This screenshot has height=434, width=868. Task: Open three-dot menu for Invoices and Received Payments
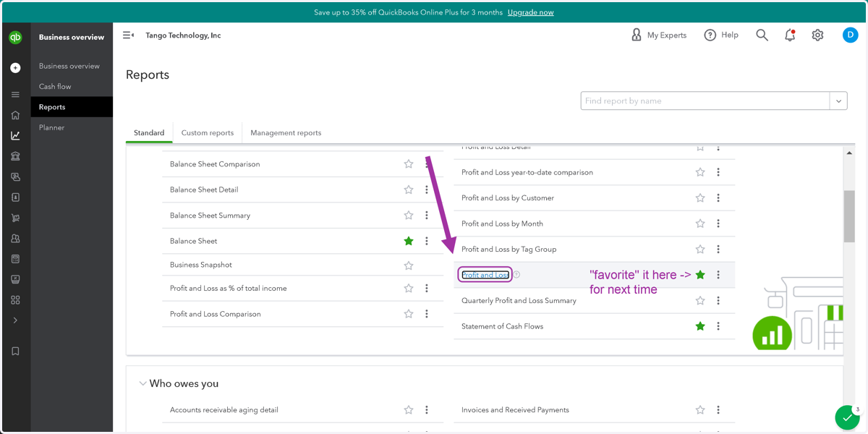pyautogui.click(x=718, y=410)
